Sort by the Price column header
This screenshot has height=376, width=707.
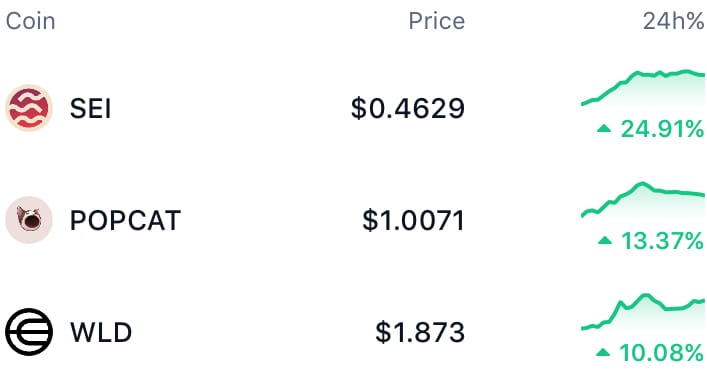436,21
